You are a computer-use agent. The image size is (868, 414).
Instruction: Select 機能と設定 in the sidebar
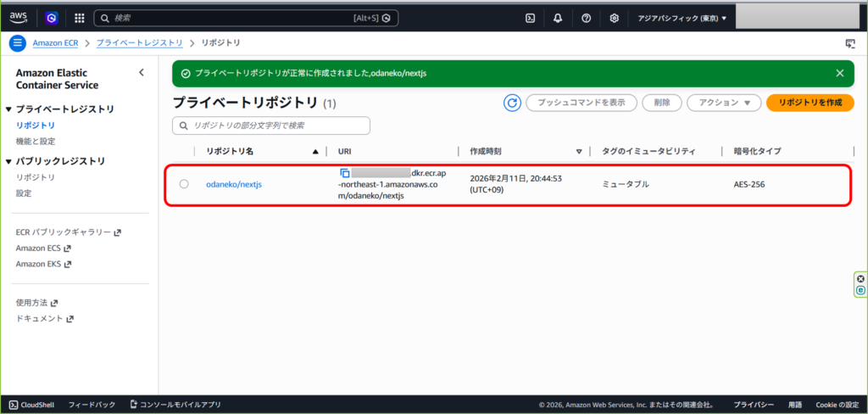[x=36, y=141]
